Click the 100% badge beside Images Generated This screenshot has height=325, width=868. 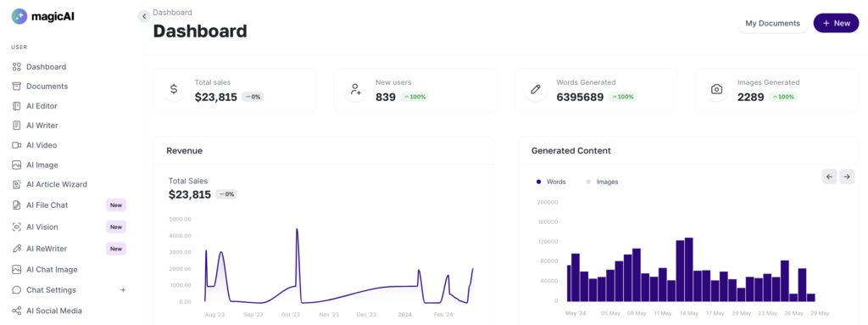pyautogui.click(x=783, y=97)
